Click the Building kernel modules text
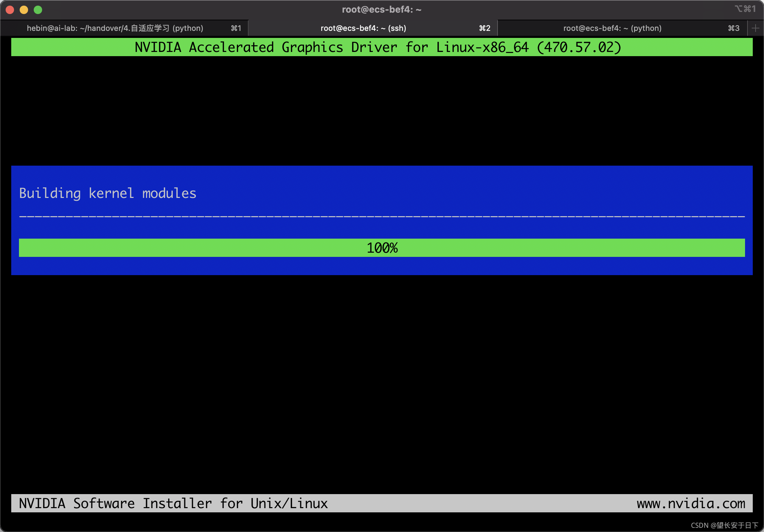This screenshot has height=532, width=764. click(107, 193)
